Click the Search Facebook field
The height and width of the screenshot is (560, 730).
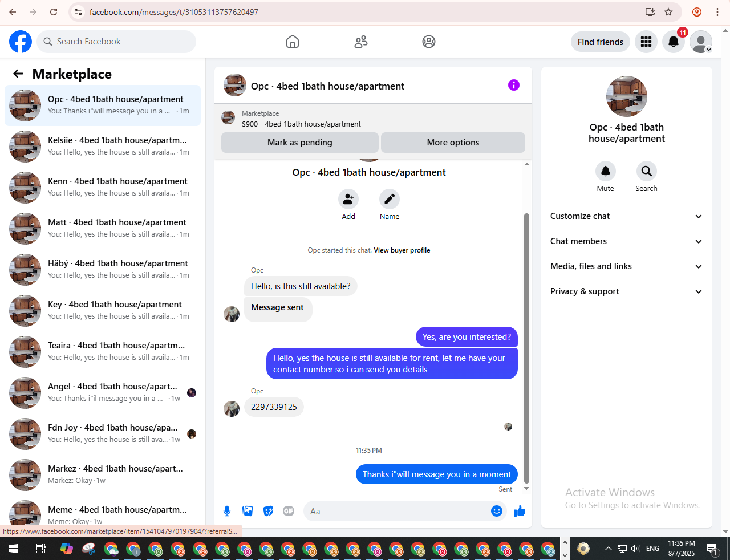(x=116, y=42)
